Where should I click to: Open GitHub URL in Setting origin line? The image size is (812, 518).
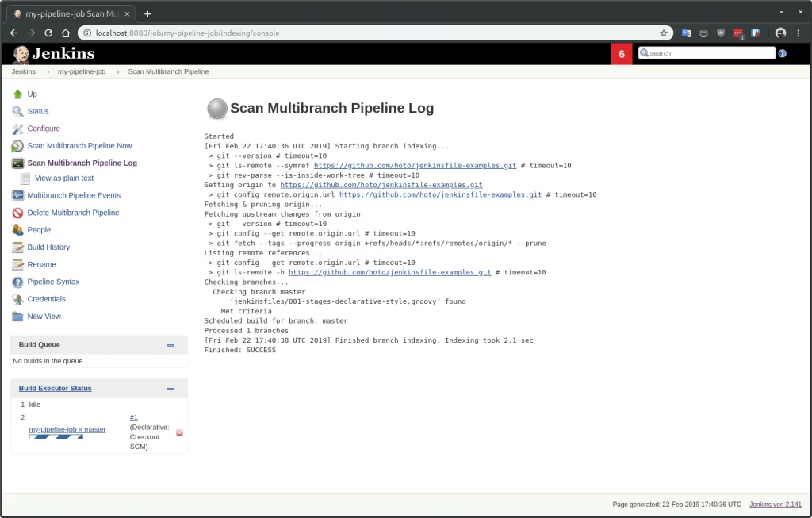pos(381,185)
